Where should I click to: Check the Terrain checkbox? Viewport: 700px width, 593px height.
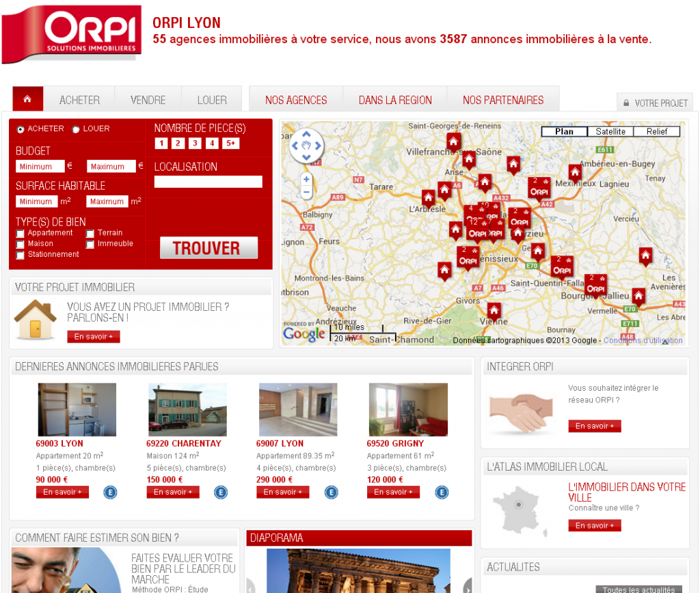click(x=90, y=234)
